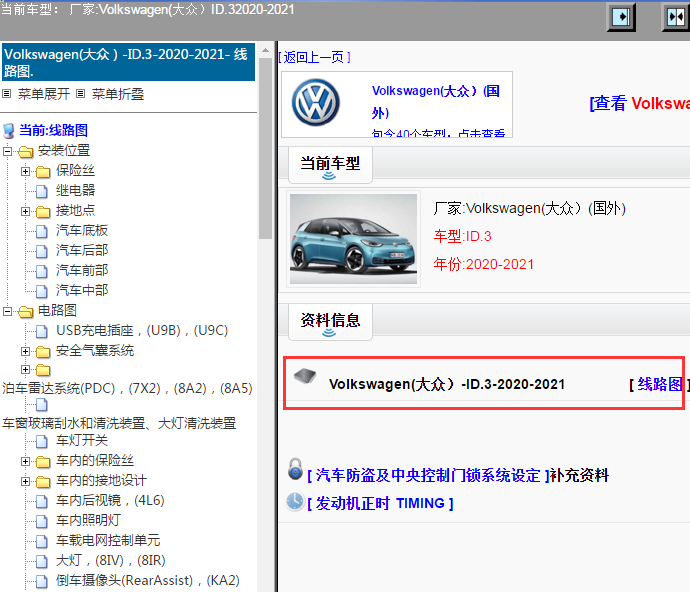
Task: Expand the 保险丝 tree node
Action: 26,171
